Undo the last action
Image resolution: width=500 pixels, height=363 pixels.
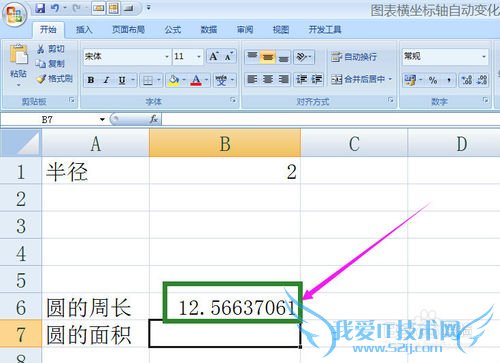coord(55,8)
